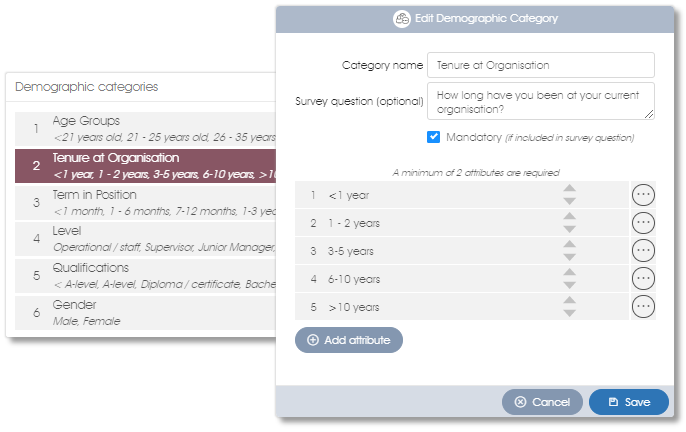The height and width of the screenshot is (432, 686).
Task: Click the Survey question text area
Action: pyautogui.click(x=541, y=101)
